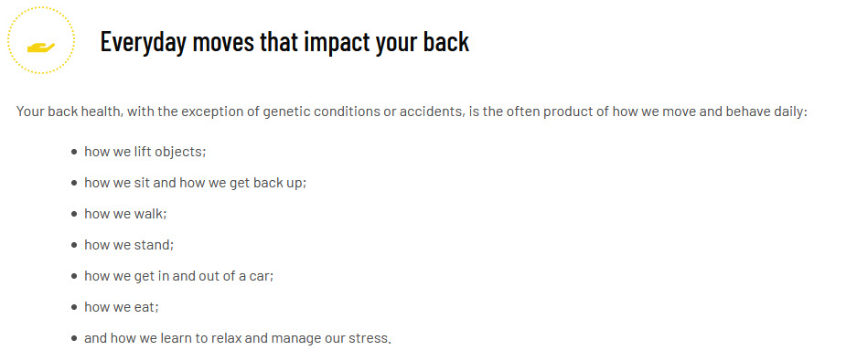Click the dotted yellow circle around the hand
This screenshot has width=868, height=361.
click(x=41, y=40)
